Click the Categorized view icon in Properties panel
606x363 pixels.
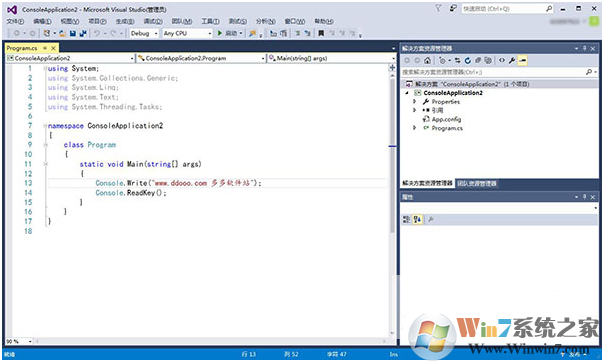(x=406, y=220)
